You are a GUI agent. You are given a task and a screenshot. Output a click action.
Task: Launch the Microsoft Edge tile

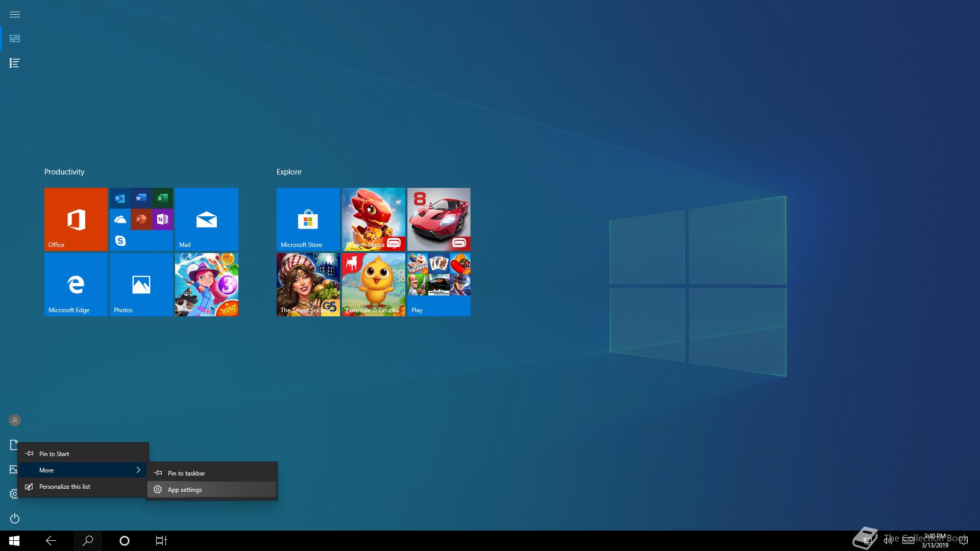pos(76,285)
